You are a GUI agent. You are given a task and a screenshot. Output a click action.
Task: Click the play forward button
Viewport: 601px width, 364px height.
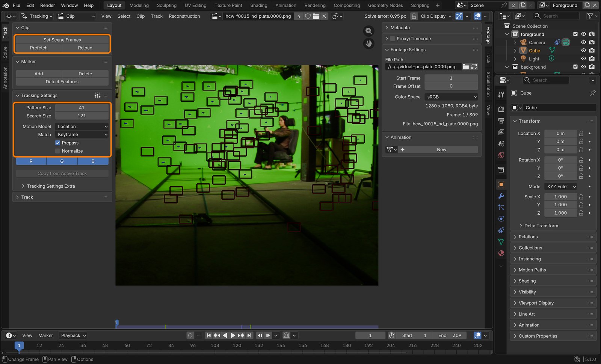point(233,335)
